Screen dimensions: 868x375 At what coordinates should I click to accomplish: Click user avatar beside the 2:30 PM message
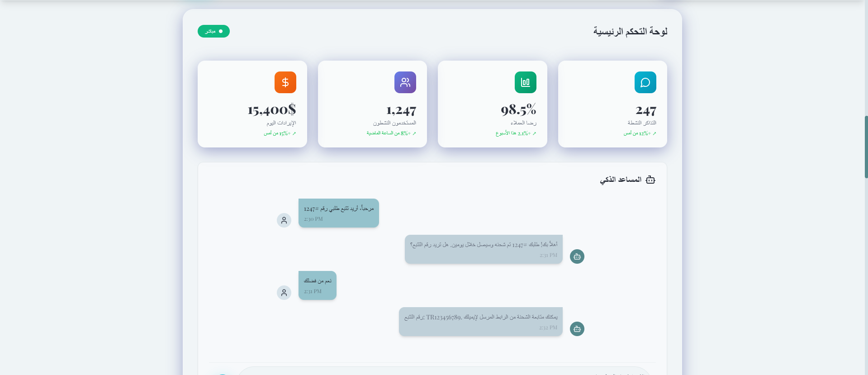click(x=284, y=220)
